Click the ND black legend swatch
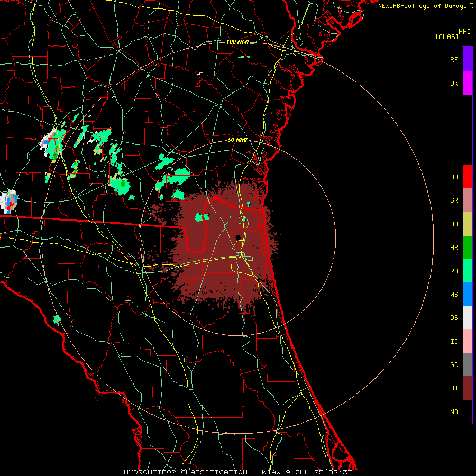The image size is (476, 476). point(467,411)
